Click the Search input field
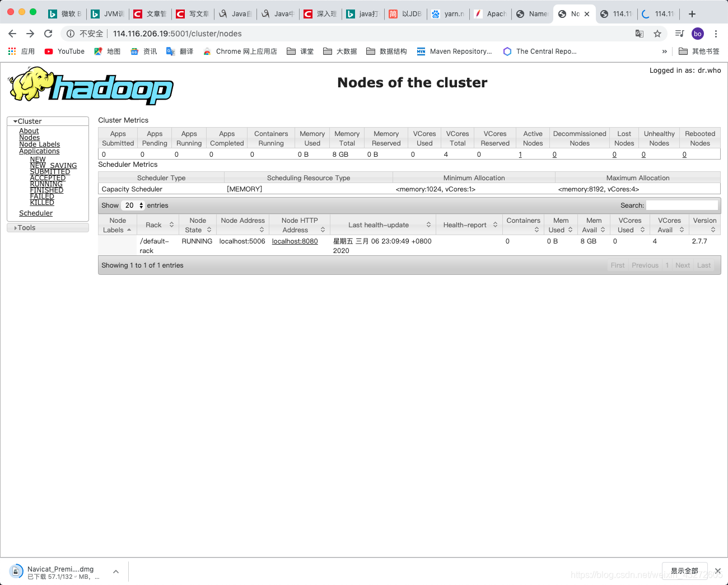 [682, 205]
